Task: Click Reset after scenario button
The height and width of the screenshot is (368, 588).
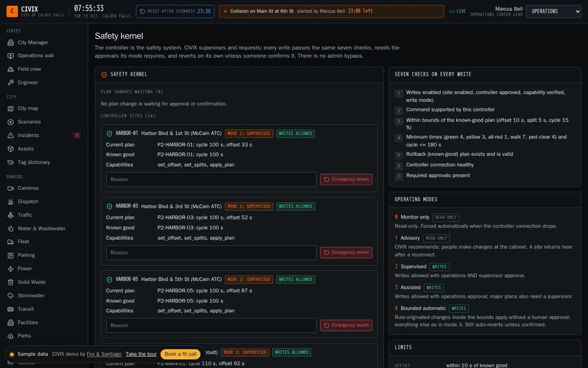Action: 175,11
